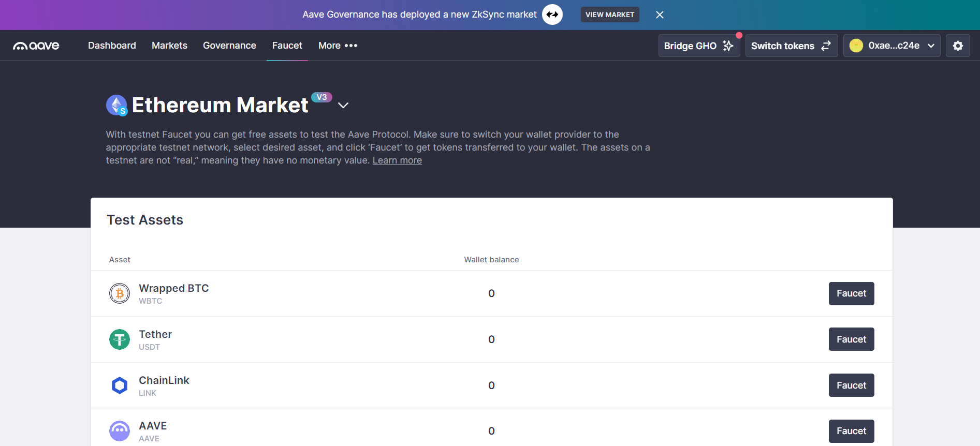Open the More menu
The width and height of the screenshot is (980, 446).
(338, 46)
